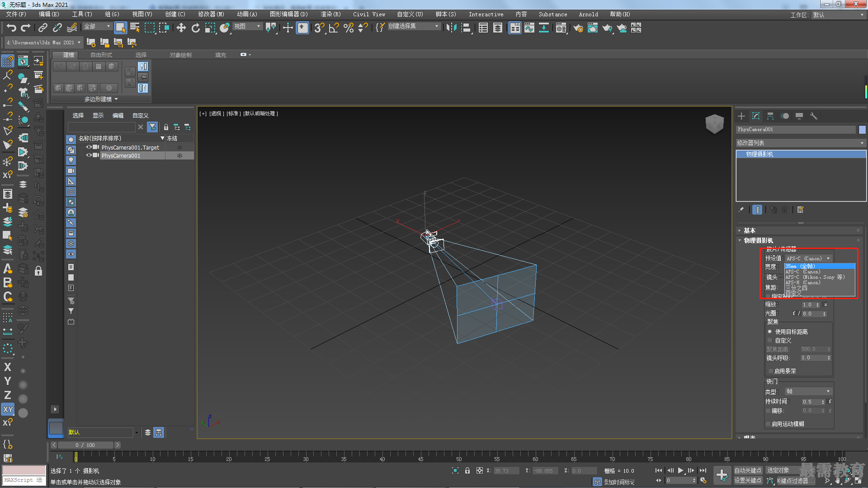The height and width of the screenshot is (488, 868).
Task: Click the Redo arrow icon
Action: 26,28
